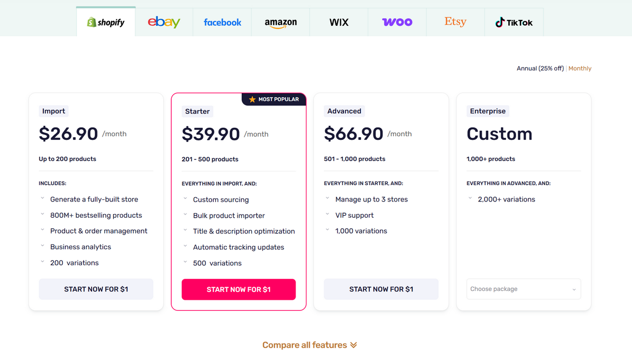This screenshot has height=364, width=632.
Task: Click the eBay logo
Action: (164, 22)
